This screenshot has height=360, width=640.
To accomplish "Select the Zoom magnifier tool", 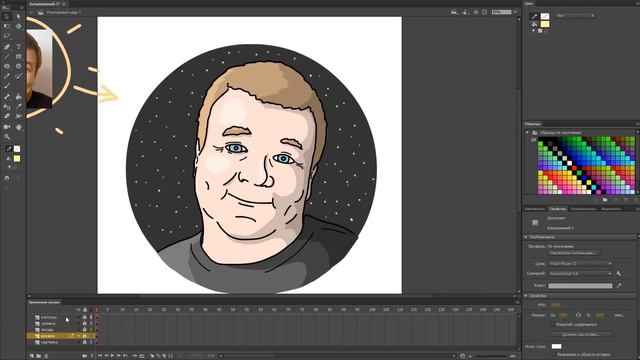I will click(x=7, y=137).
